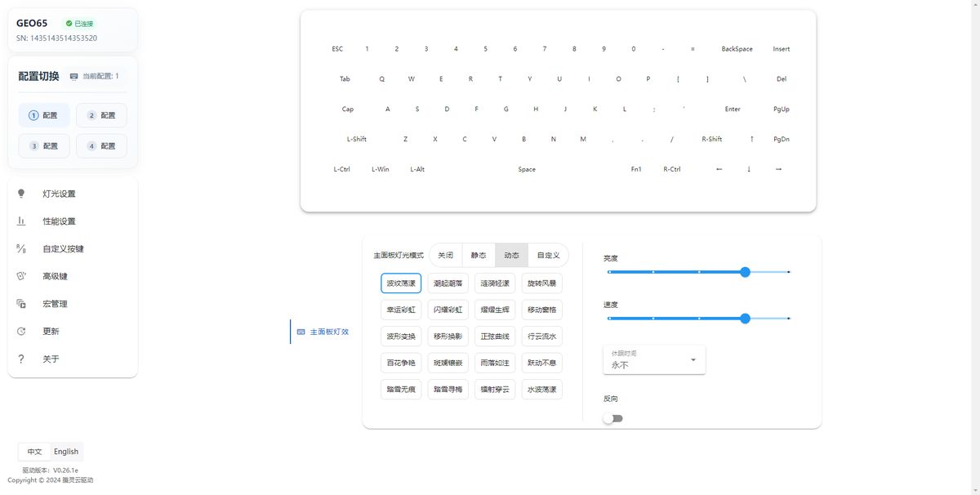Viewport: 980px width, 495px height.
Task: Open 宏管理 via its copy icon
Action: (x=21, y=304)
